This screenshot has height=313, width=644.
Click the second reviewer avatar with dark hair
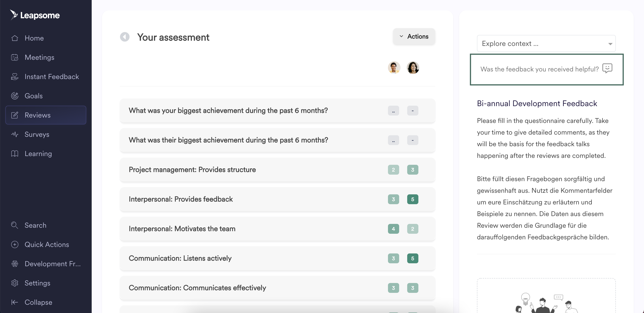(413, 68)
